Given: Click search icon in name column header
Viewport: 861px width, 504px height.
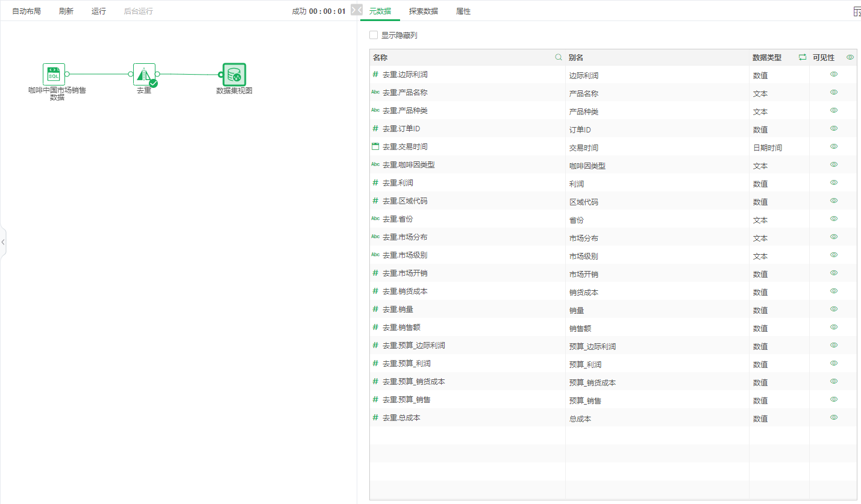Looking at the screenshot, I should [559, 57].
